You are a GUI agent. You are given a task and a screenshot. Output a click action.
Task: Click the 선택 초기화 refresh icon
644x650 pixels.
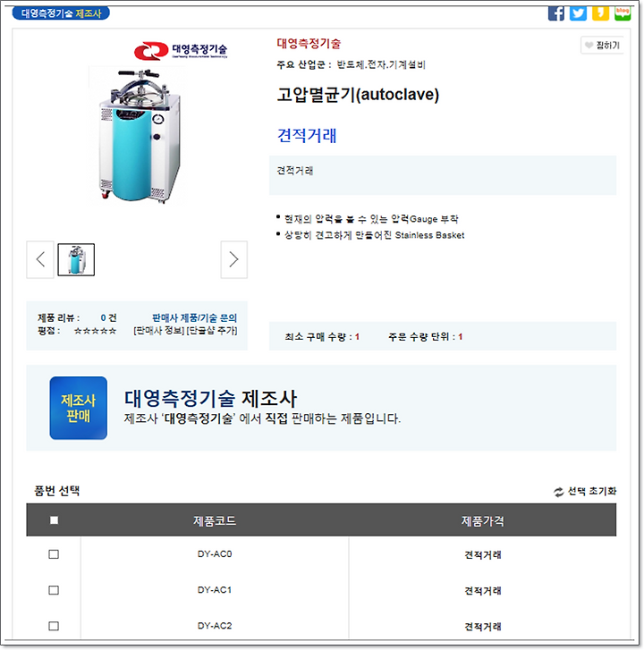(558, 492)
